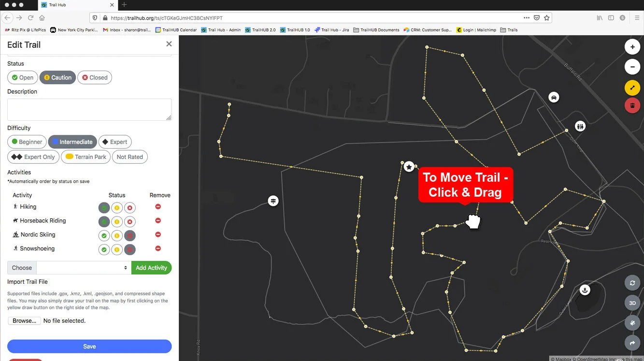Set Hiking status to caution
Image resolution: width=644 pixels, height=361 pixels.
pyautogui.click(x=117, y=208)
